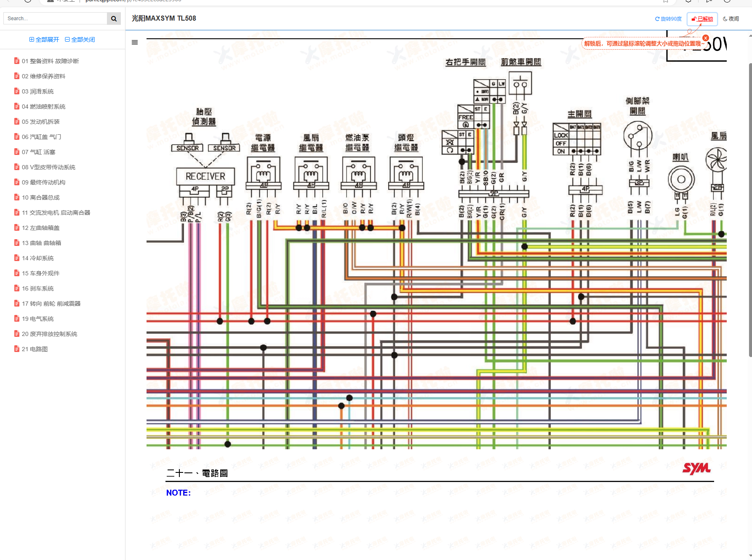Click the search magnifier button
The image size is (752, 560).
tap(114, 19)
